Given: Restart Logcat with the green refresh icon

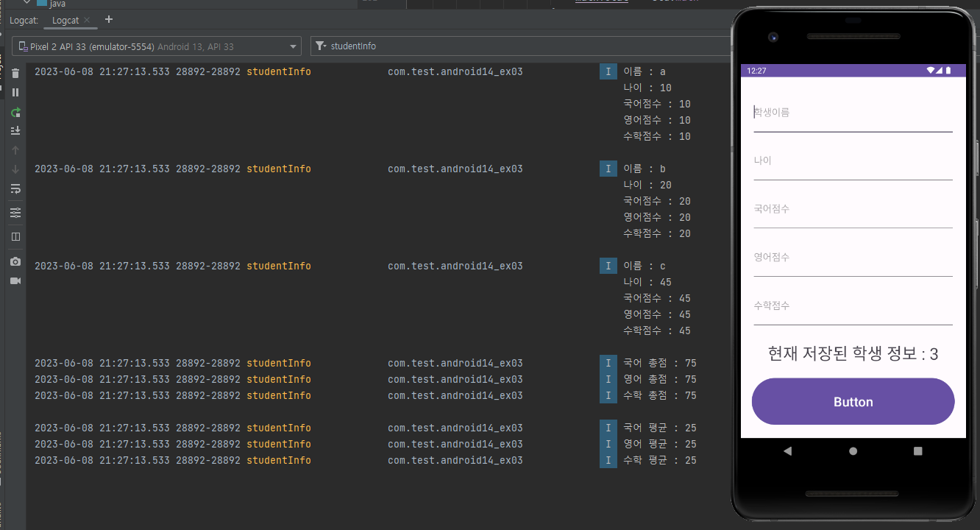Looking at the screenshot, I should pos(15,112).
